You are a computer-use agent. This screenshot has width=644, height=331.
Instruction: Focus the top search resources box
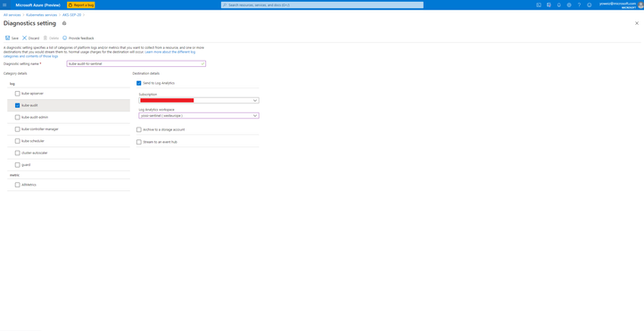click(322, 5)
